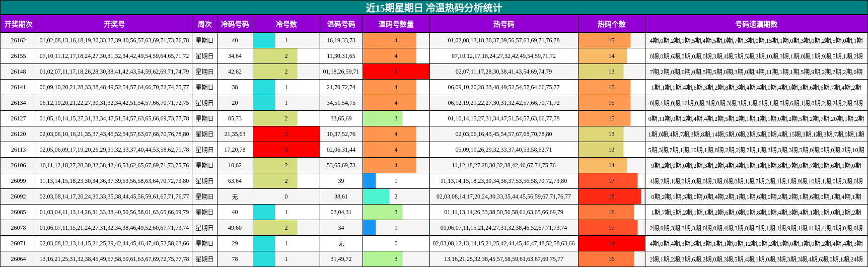
Task: Select draw period cell 26141
Action: (x=18, y=87)
